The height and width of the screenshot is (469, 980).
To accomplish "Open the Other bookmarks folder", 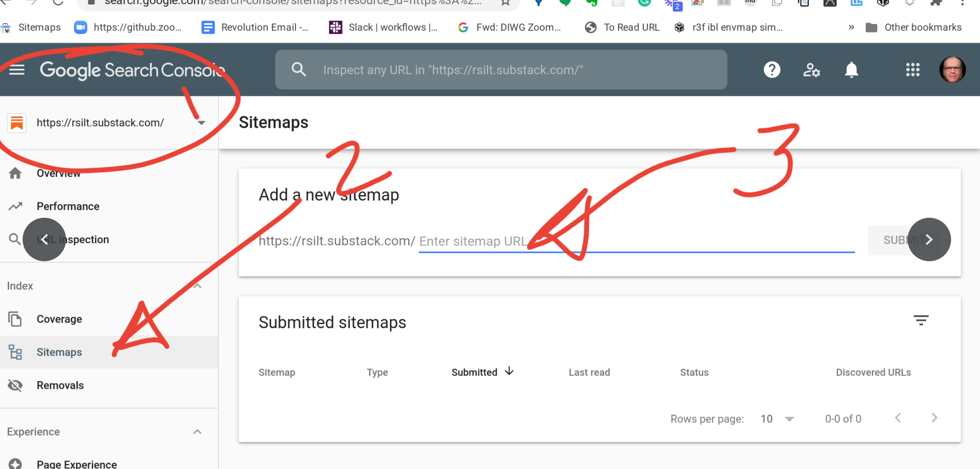I will tap(913, 27).
